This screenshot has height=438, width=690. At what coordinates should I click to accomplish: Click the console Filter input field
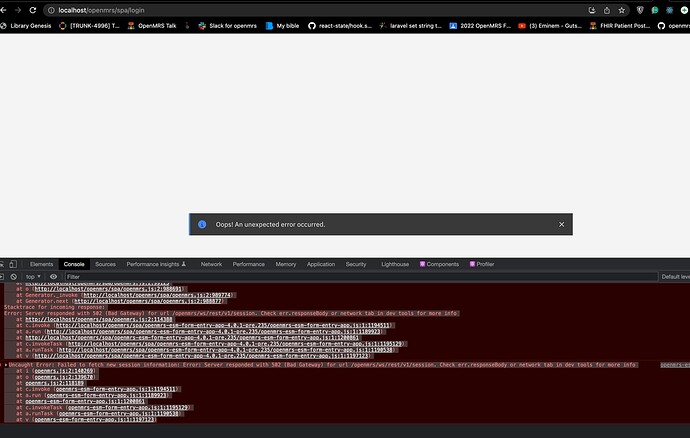pos(361,277)
